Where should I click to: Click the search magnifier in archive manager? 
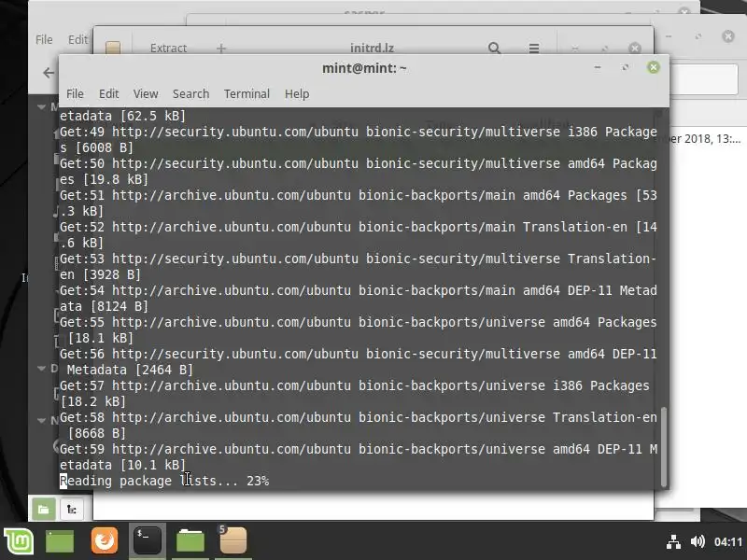tap(494, 49)
